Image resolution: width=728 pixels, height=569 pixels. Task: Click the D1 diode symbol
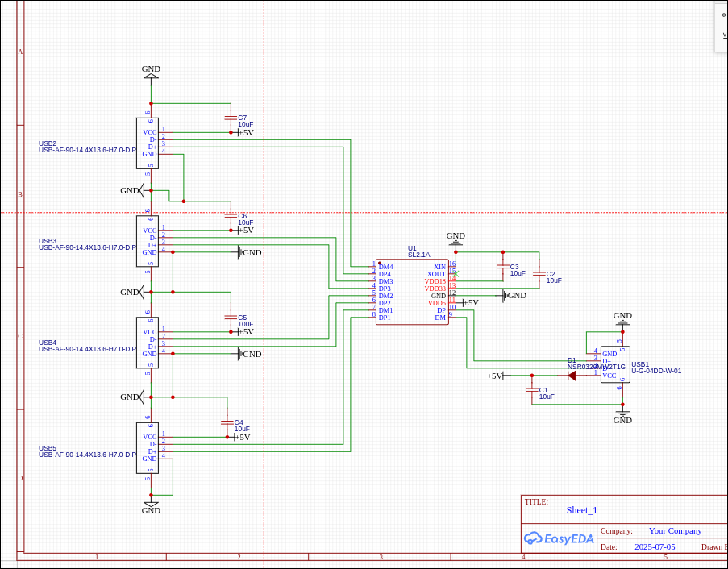click(x=572, y=375)
